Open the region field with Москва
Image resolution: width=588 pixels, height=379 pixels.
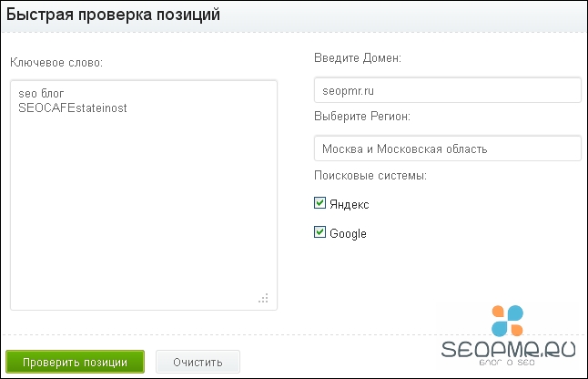pos(445,148)
